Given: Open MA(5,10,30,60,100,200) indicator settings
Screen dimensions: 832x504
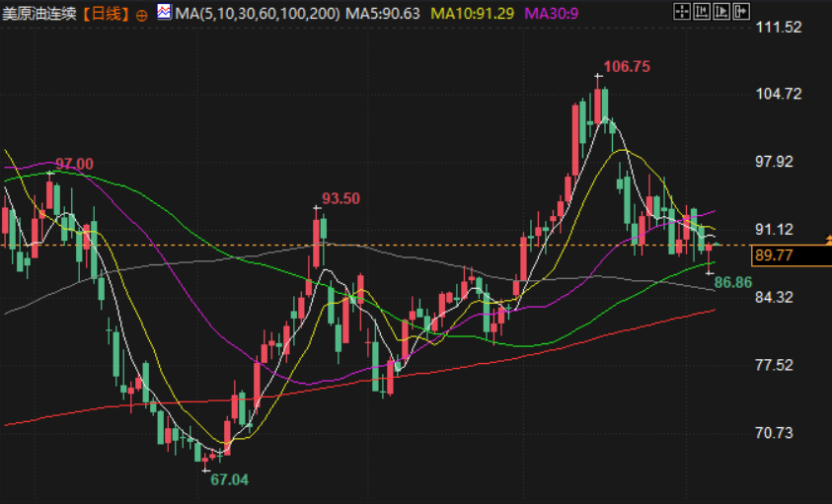Looking at the screenshot, I should [x=258, y=13].
